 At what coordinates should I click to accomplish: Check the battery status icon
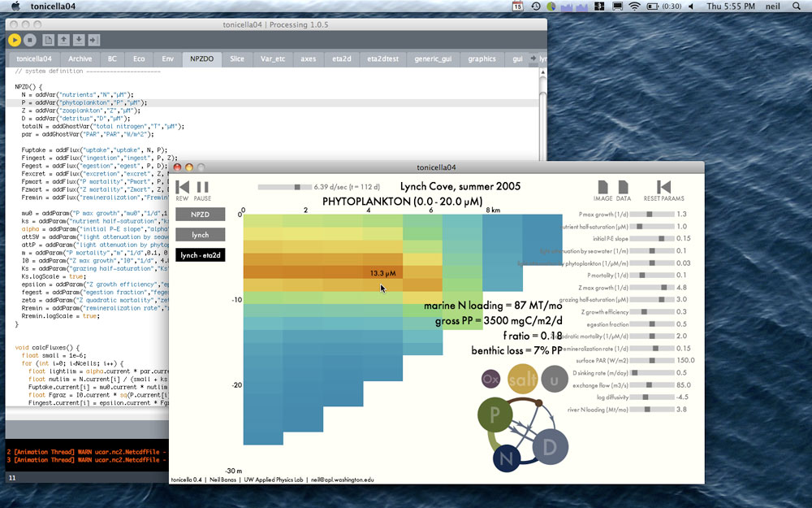tap(653, 7)
